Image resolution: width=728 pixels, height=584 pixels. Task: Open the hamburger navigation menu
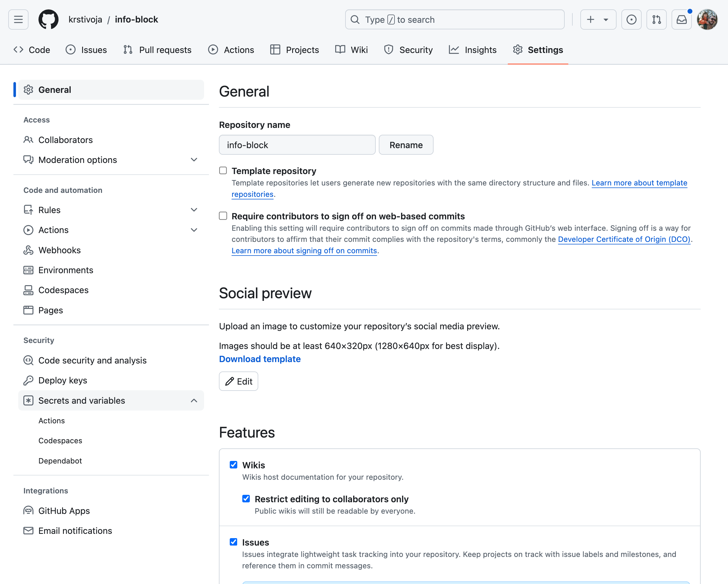click(x=18, y=20)
